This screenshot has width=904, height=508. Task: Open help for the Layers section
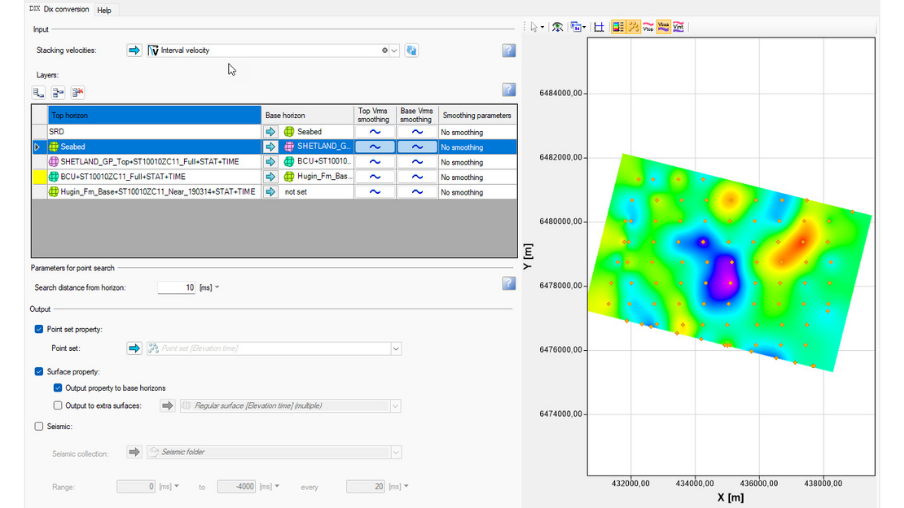click(x=508, y=90)
